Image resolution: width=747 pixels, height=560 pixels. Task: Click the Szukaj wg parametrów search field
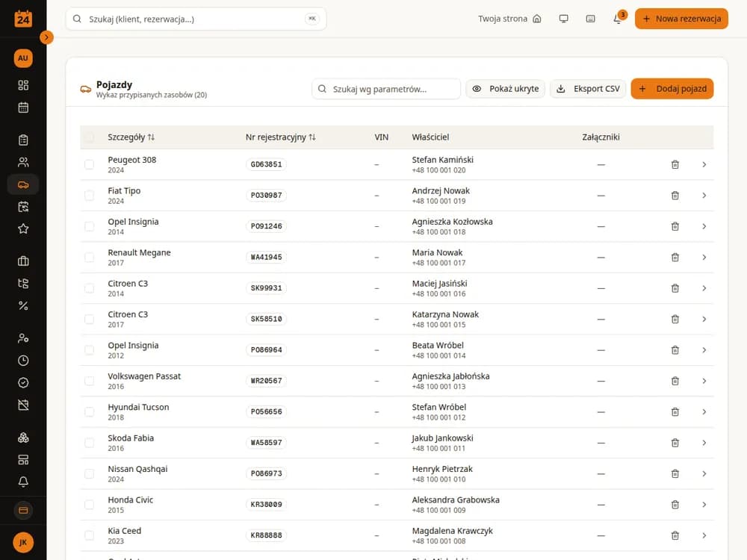[386, 89]
